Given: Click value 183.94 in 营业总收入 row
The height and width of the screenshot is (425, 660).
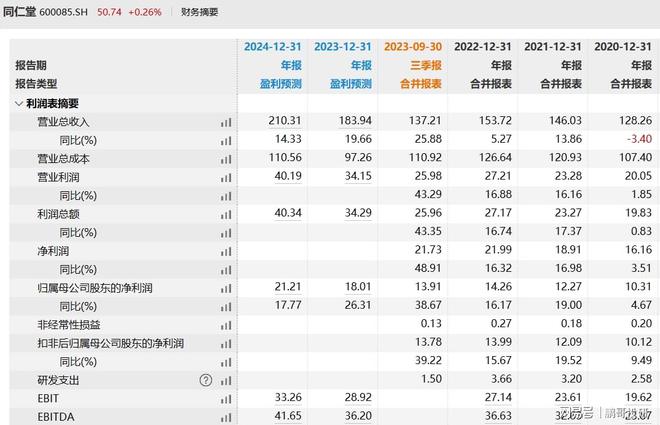Looking at the screenshot, I should point(355,120).
